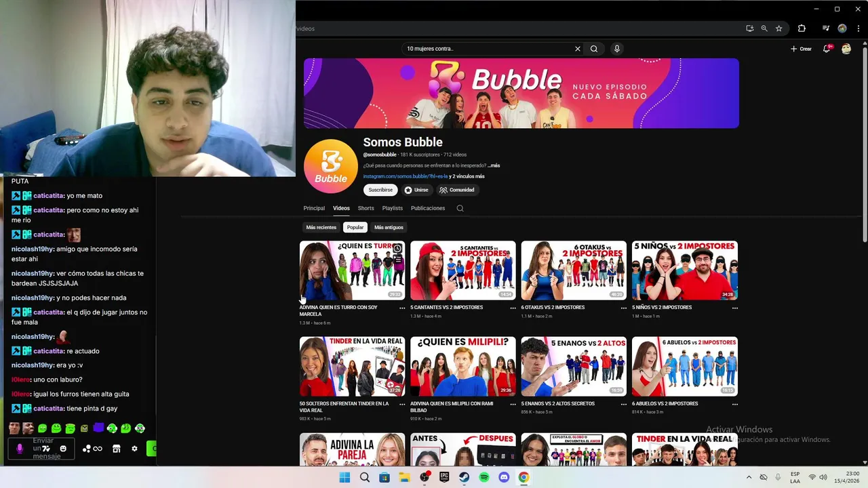Open the chat emoji picker smiley
This screenshot has height=488, width=868.
click(63, 449)
